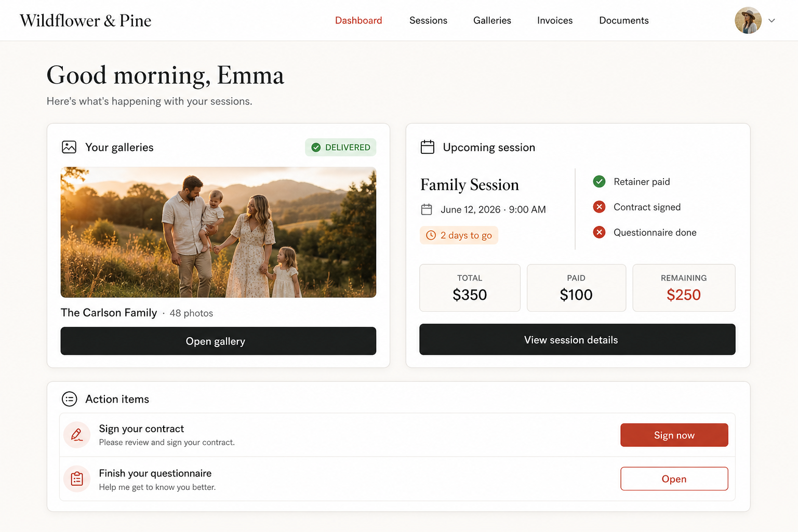Open the Galleries tab

point(492,20)
